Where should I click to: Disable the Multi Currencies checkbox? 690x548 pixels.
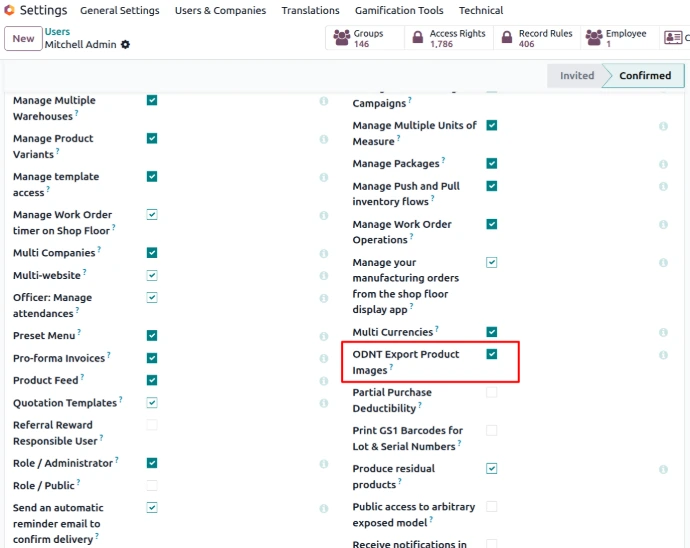click(x=492, y=331)
